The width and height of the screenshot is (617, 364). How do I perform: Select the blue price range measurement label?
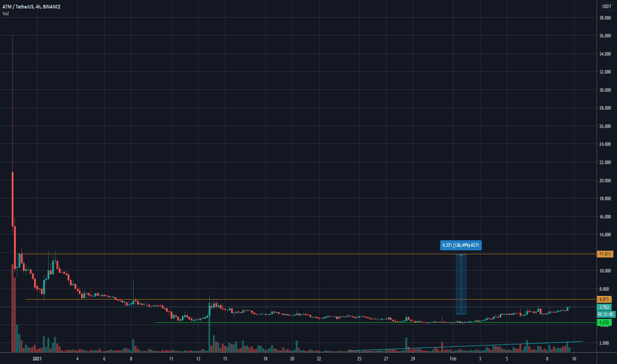coord(461,245)
